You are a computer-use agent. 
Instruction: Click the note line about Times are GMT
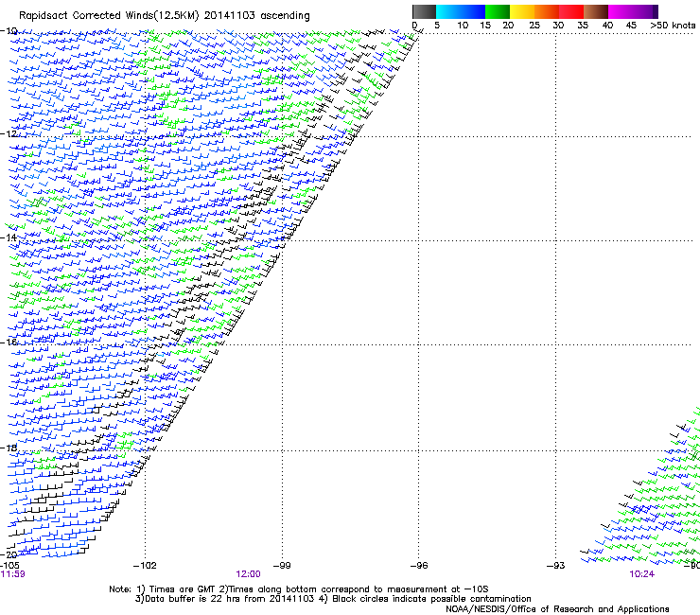[298, 589]
